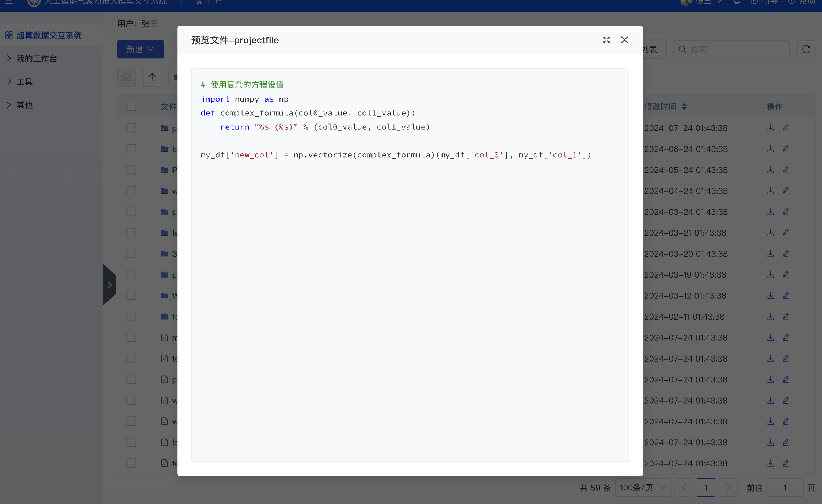Close the projectfile preview dialog
Image resolution: width=822 pixels, height=504 pixels.
pyautogui.click(x=624, y=40)
